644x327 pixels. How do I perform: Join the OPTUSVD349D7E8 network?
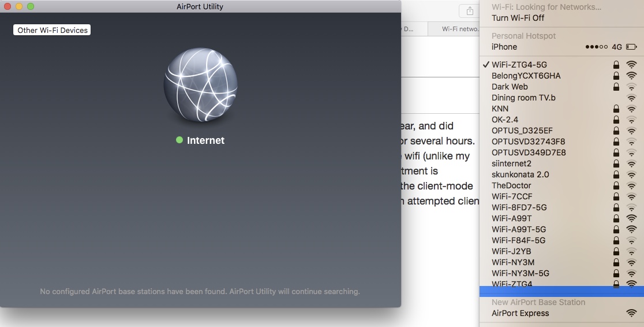562,153
